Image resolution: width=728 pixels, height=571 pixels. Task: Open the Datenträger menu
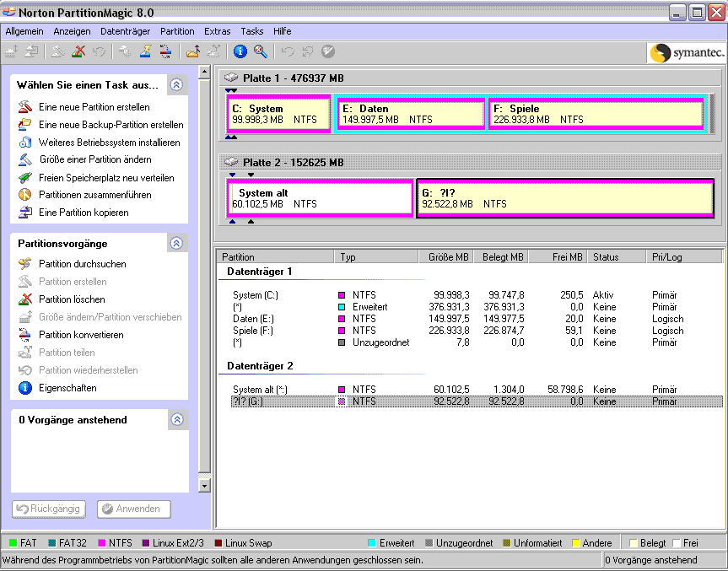point(126,31)
